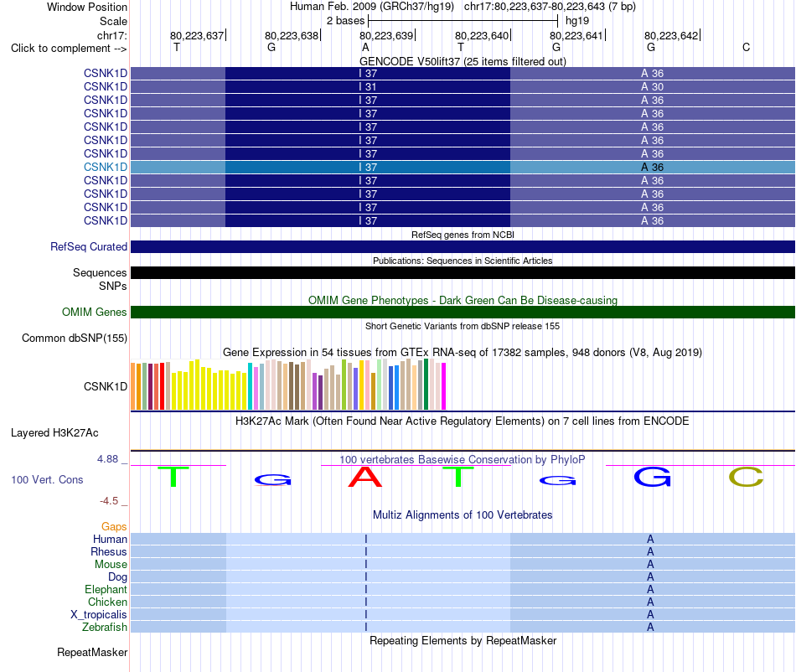Click 'A 36' in the highlighted light-blue transcript
The width and height of the screenshot is (796, 672).
[x=653, y=167]
